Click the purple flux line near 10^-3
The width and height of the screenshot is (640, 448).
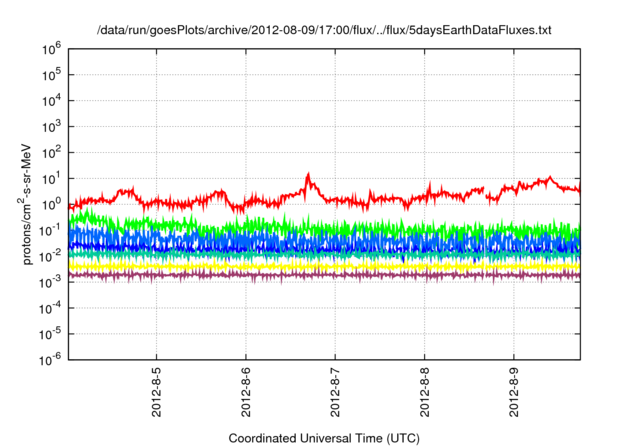pyautogui.click(x=324, y=275)
